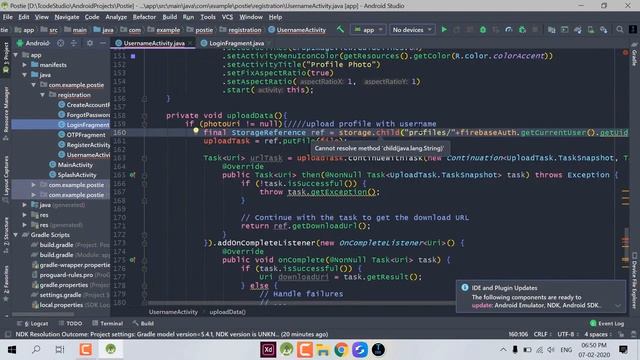Expand the res folder node
The image size is (640, 360).
click(24, 215)
